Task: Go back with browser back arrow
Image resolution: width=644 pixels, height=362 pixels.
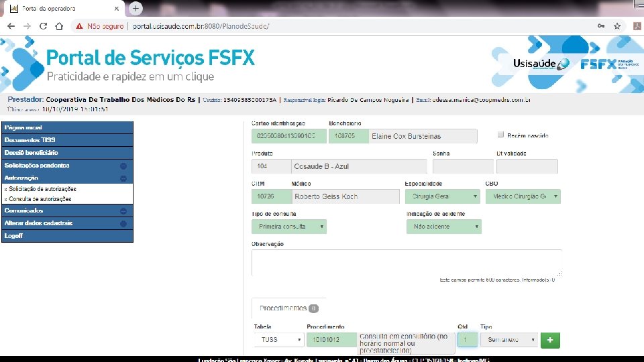Action: tap(11, 26)
